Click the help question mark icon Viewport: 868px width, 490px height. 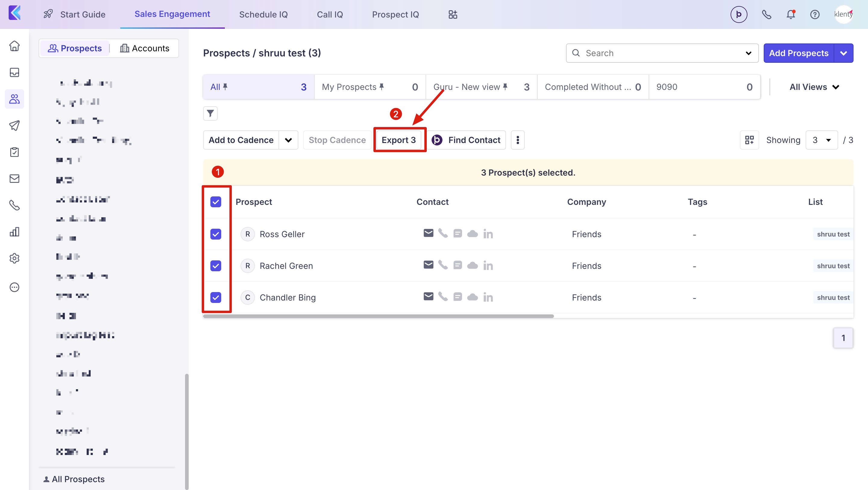(815, 14)
